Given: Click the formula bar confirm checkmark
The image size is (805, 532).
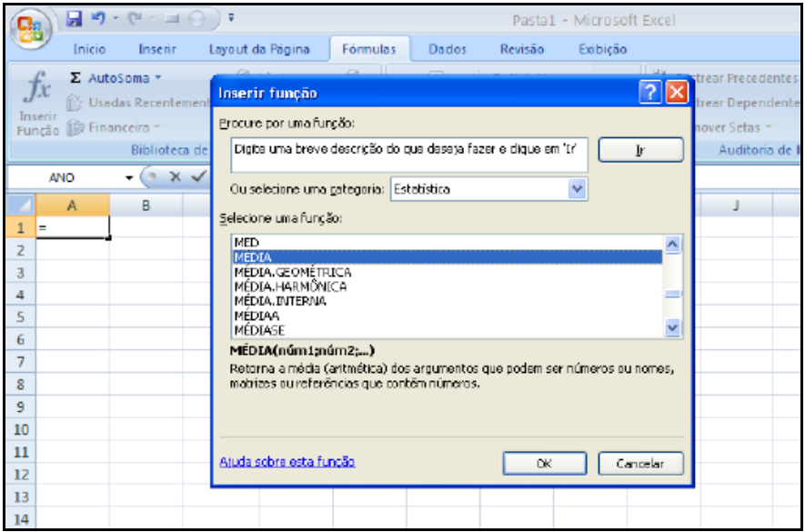Looking at the screenshot, I should (x=196, y=177).
